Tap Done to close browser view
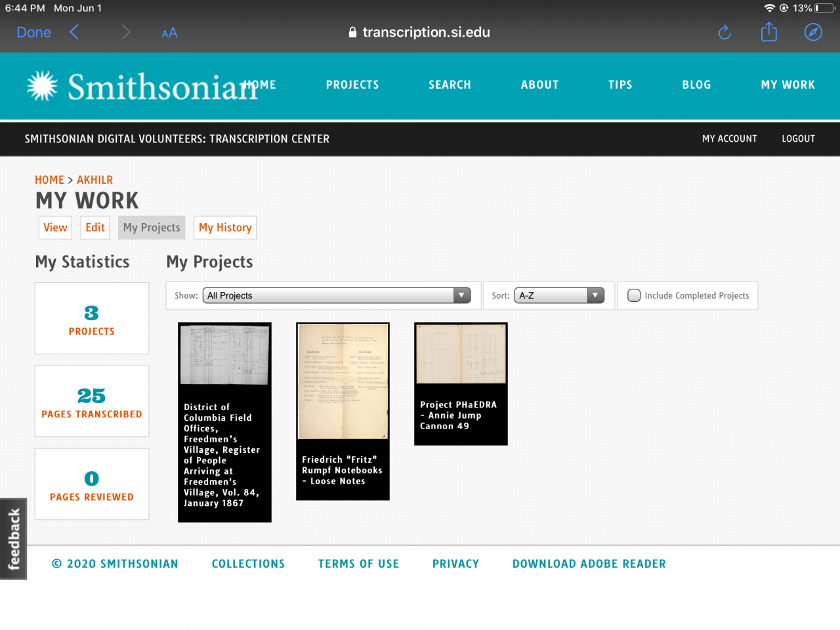The image size is (840, 630). coord(33,32)
